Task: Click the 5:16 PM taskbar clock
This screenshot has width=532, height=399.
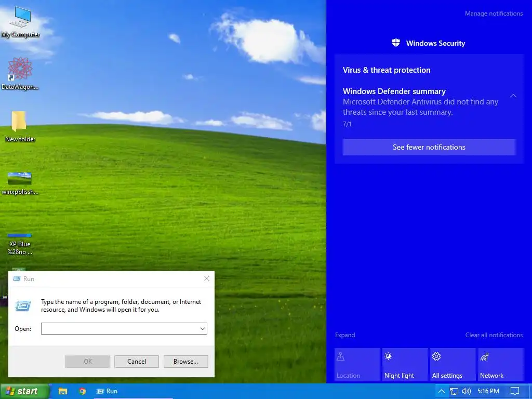Action: coord(488,391)
